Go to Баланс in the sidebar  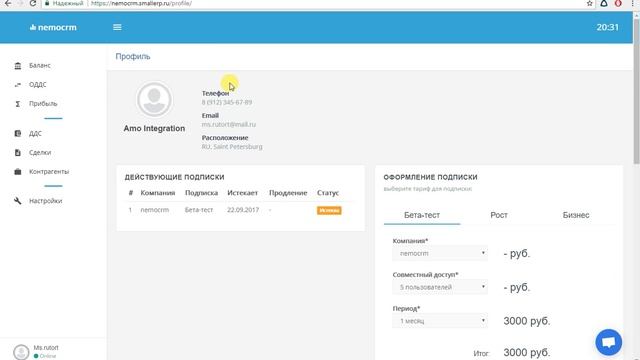coord(40,66)
